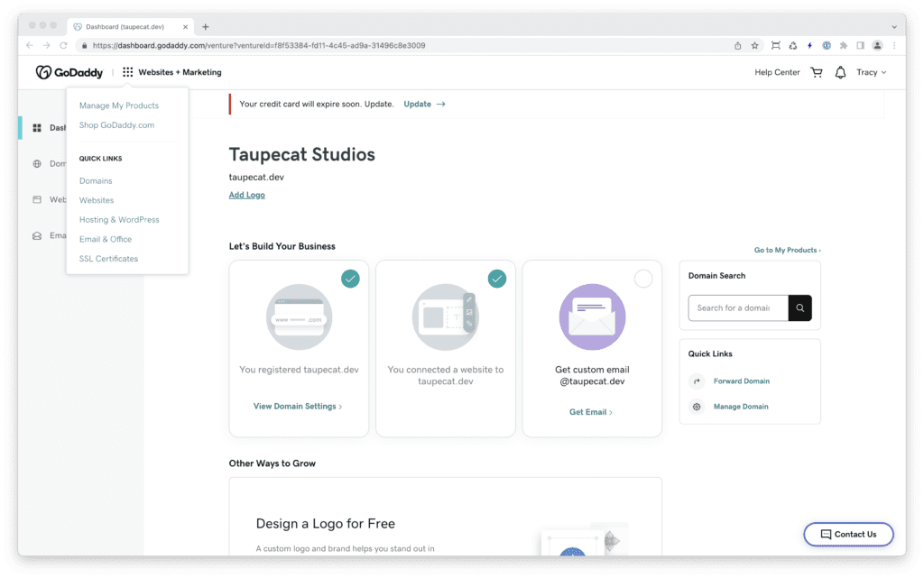
Task: Open the Help Center link
Action: (x=777, y=72)
